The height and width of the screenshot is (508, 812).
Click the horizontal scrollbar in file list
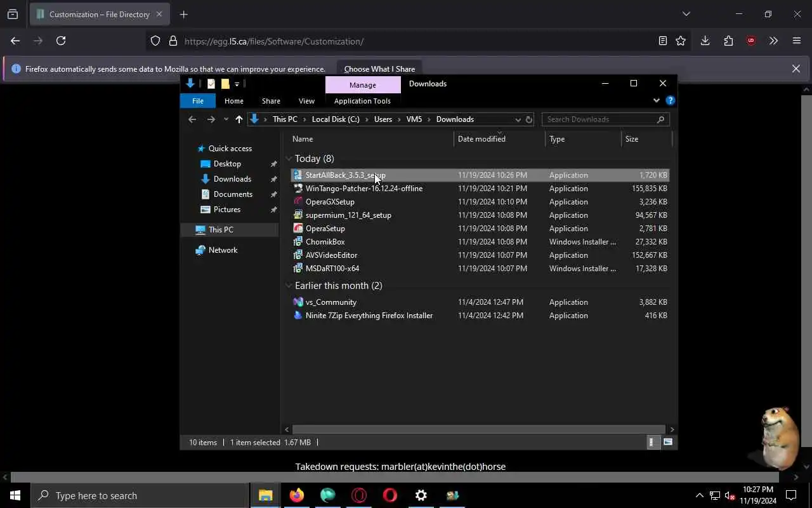click(479, 429)
